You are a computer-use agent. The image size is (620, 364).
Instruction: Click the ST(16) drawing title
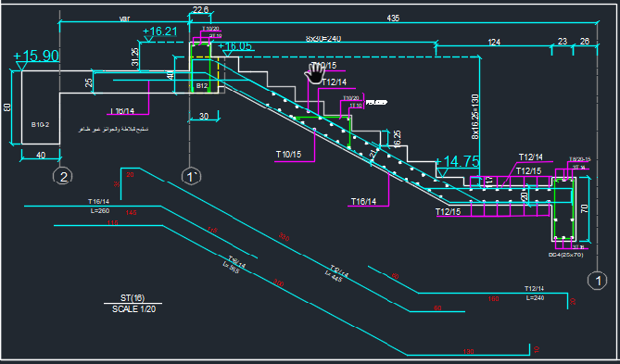tap(133, 298)
